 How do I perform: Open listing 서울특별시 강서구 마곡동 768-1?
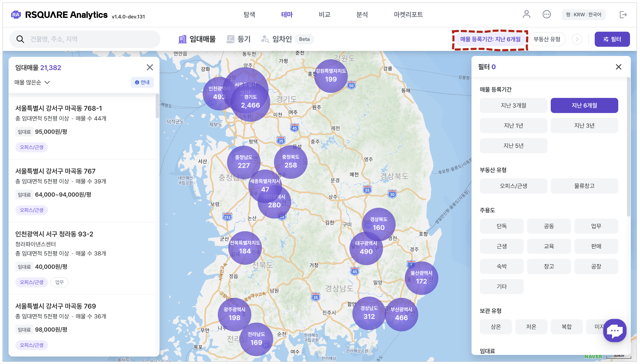coord(59,108)
